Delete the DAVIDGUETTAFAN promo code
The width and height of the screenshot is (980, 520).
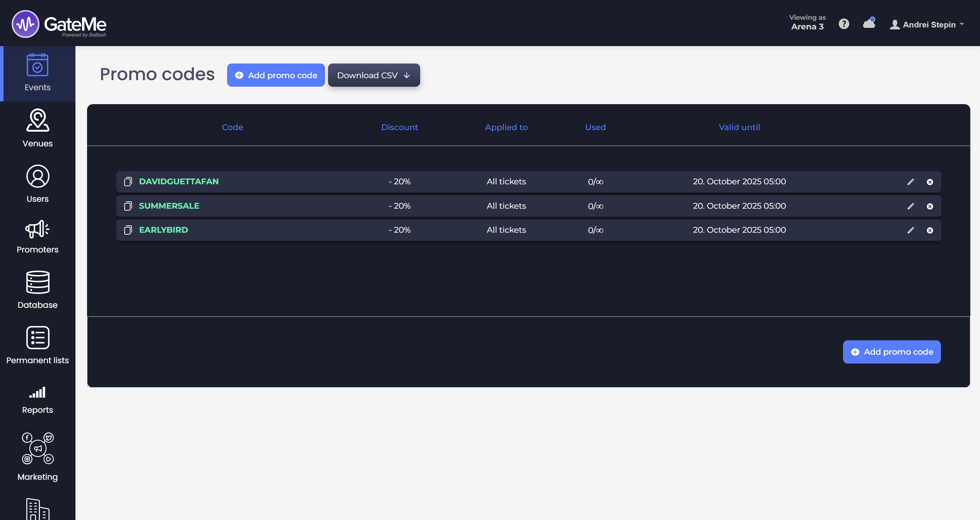(x=930, y=182)
